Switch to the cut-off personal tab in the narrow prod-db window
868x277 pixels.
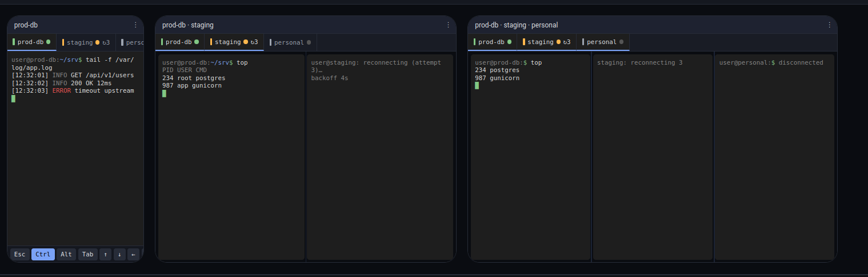[130, 42]
